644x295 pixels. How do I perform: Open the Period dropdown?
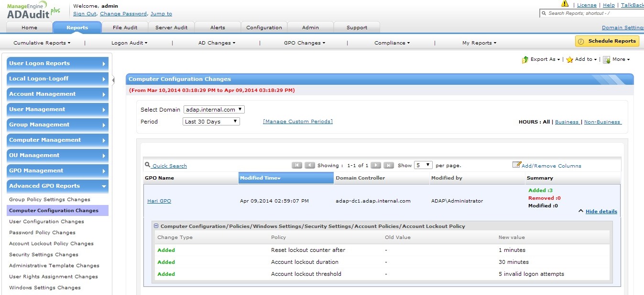(x=211, y=122)
